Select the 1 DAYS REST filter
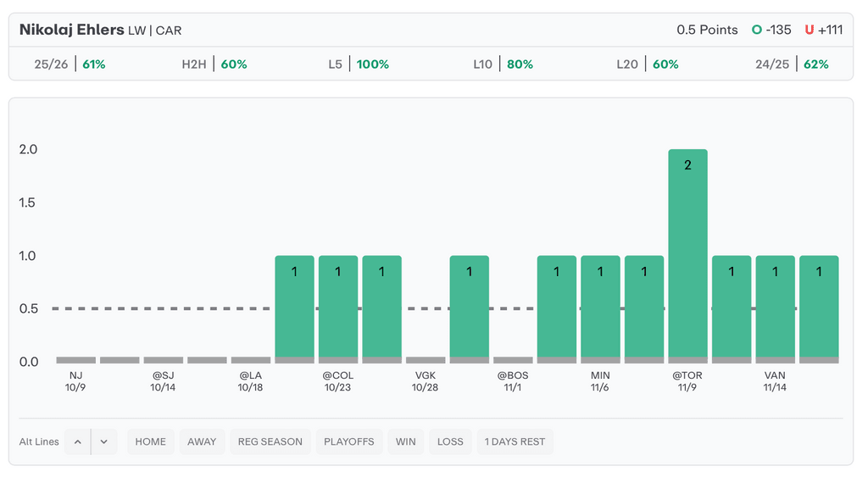Image resolution: width=868 pixels, height=477 pixels. (x=515, y=441)
